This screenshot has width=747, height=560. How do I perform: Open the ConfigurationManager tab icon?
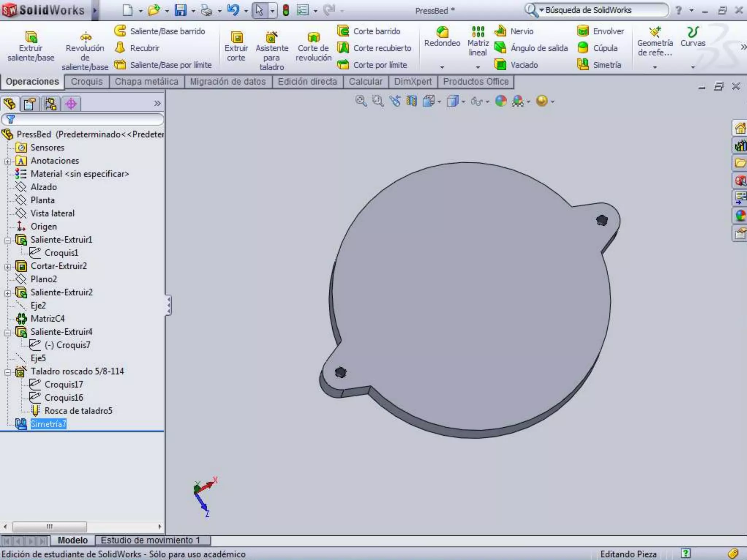point(50,104)
